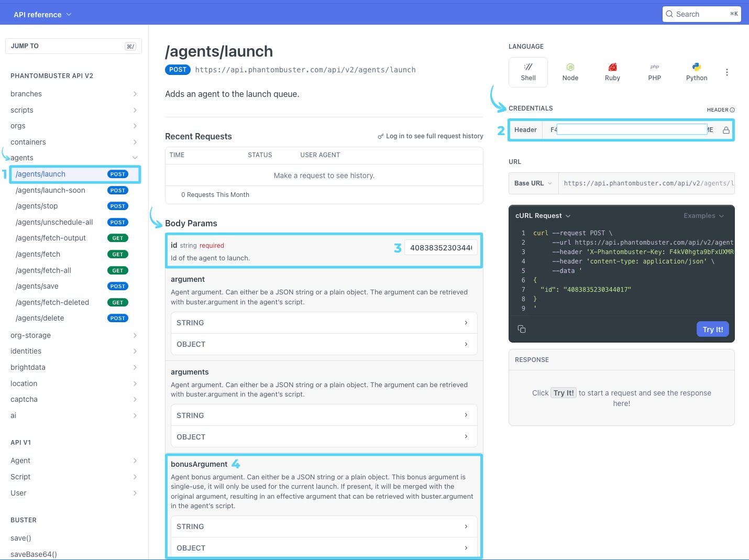749x560 pixels.
Task: Expand OBJECT option under argument
Action: [x=324, y=344]
